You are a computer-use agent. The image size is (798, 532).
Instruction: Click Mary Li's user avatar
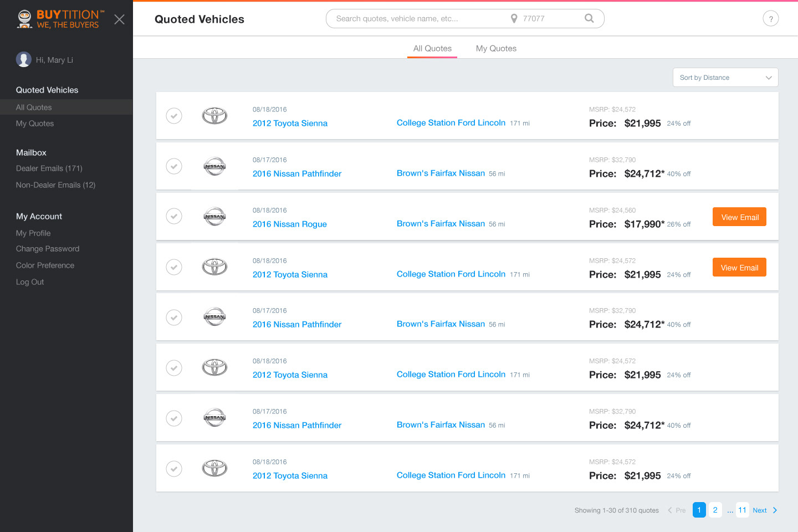[x=24, y=59]
